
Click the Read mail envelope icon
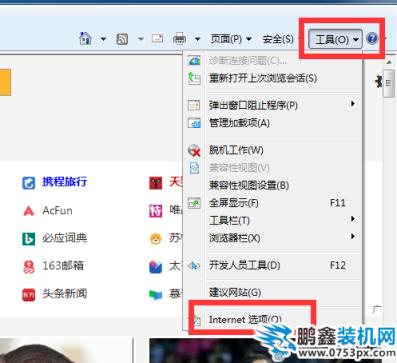(157, 39)
